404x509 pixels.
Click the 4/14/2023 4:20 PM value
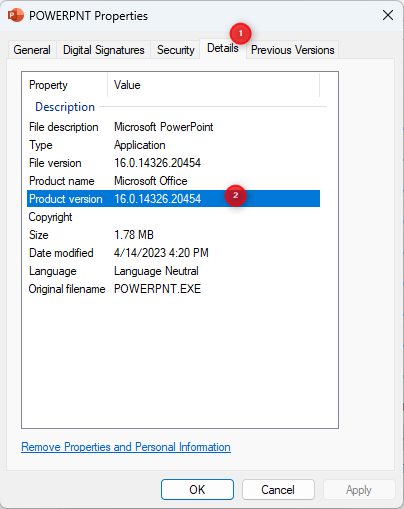161,253
